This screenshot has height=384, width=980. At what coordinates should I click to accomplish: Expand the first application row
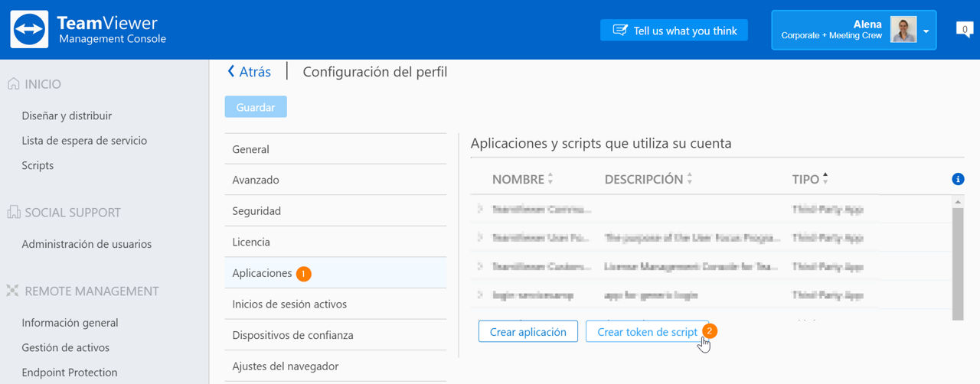[x=480, y=209]
